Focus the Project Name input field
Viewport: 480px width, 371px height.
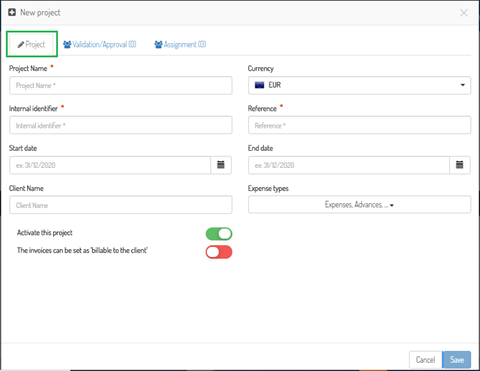(x=121, y=86)
